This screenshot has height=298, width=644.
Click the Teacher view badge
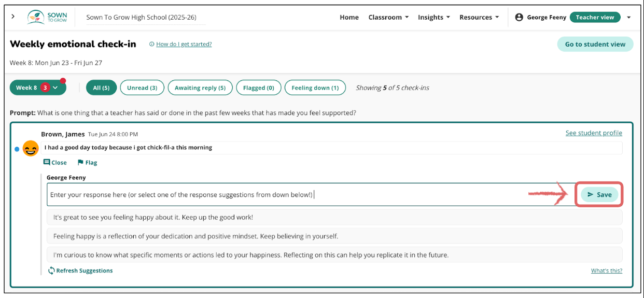pyautogui.click(x=595, y=17)
